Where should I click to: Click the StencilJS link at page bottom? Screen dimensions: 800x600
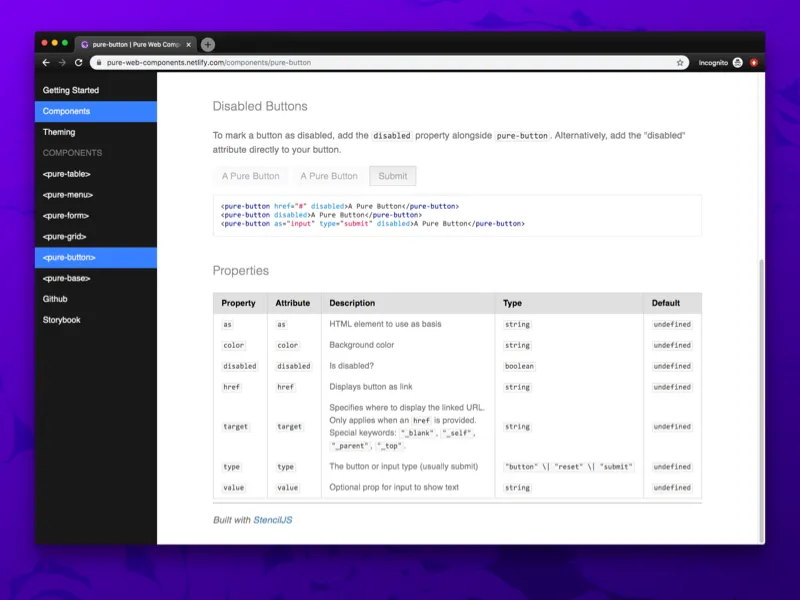(x=274, y=520)
